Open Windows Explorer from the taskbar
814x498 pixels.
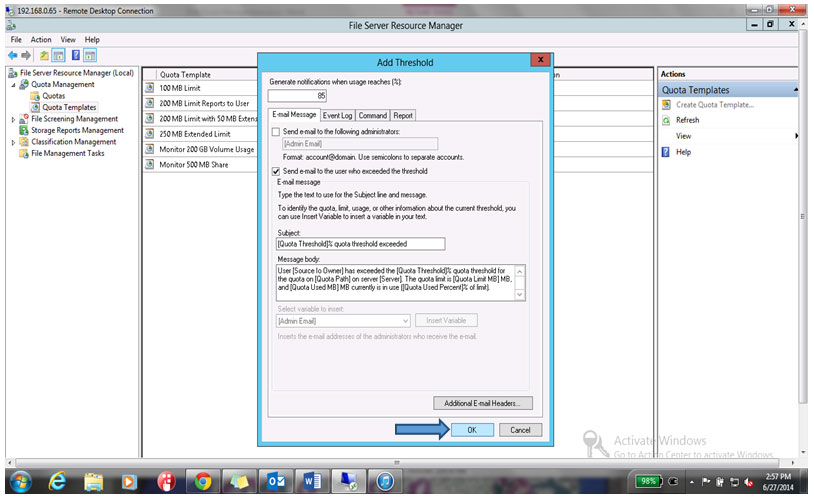click(x=93, y=482)
